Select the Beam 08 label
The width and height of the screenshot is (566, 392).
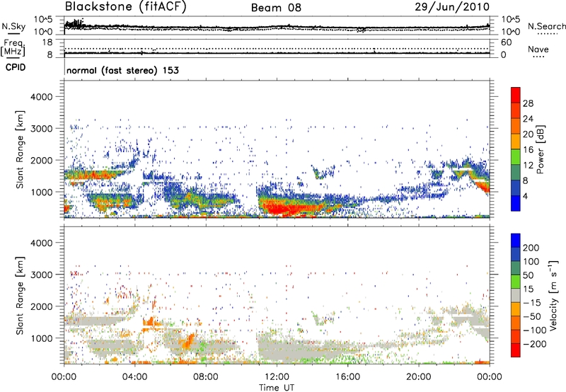coord(276,8)
